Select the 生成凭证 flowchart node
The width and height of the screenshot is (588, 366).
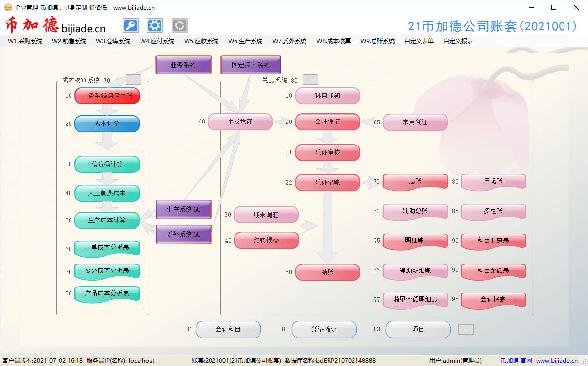[x=240, y=122]
